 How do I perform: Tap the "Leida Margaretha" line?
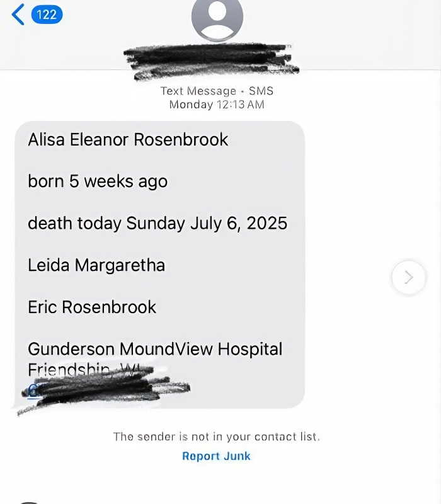(x=96, y=265)
